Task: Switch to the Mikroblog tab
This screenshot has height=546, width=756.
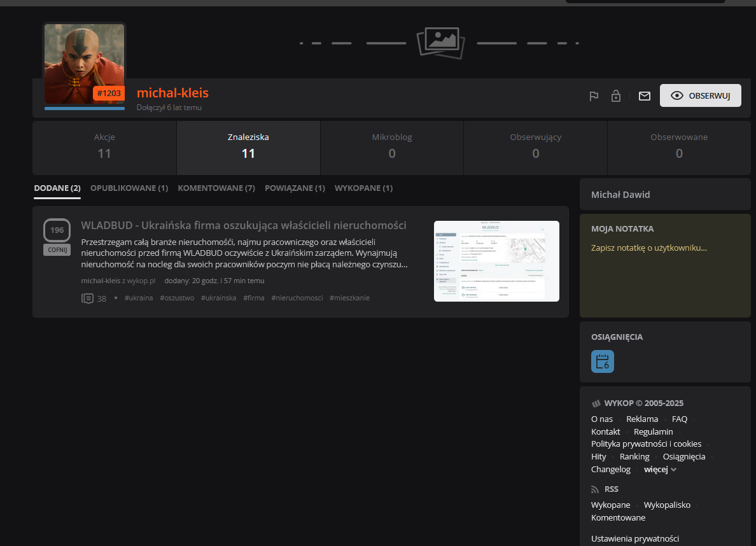Action: (x=391, y=148)
